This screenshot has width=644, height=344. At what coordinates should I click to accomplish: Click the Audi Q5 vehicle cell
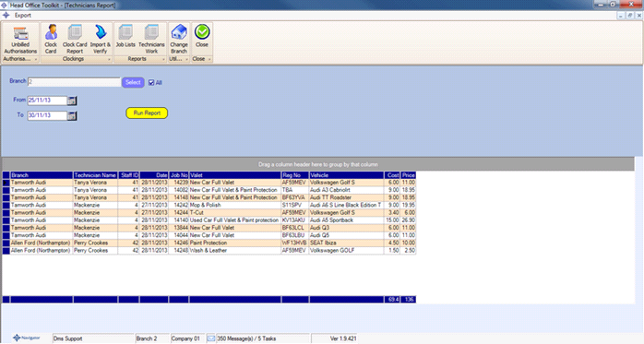pos(346,235)
